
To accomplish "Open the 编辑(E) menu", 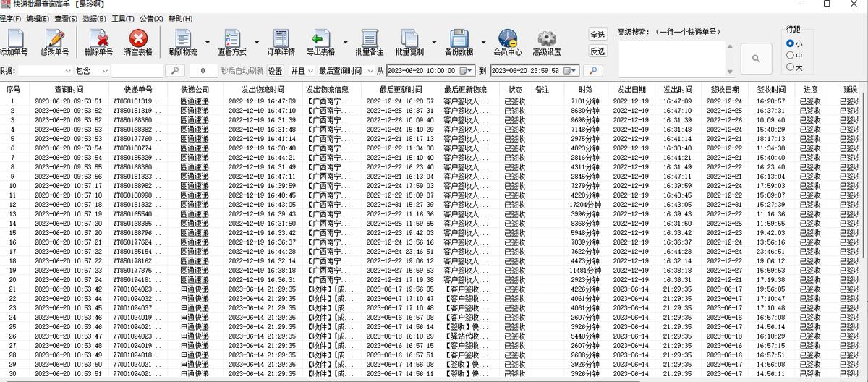I will 38,19.
